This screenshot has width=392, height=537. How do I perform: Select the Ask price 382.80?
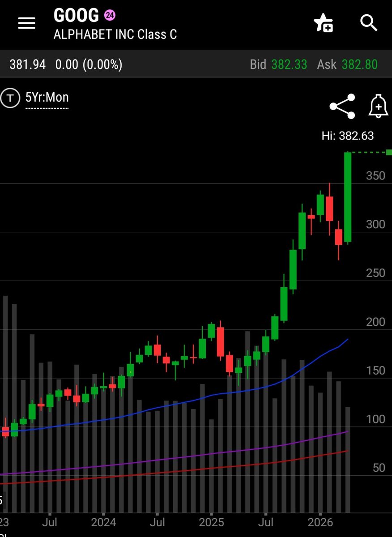coord(360,65)
